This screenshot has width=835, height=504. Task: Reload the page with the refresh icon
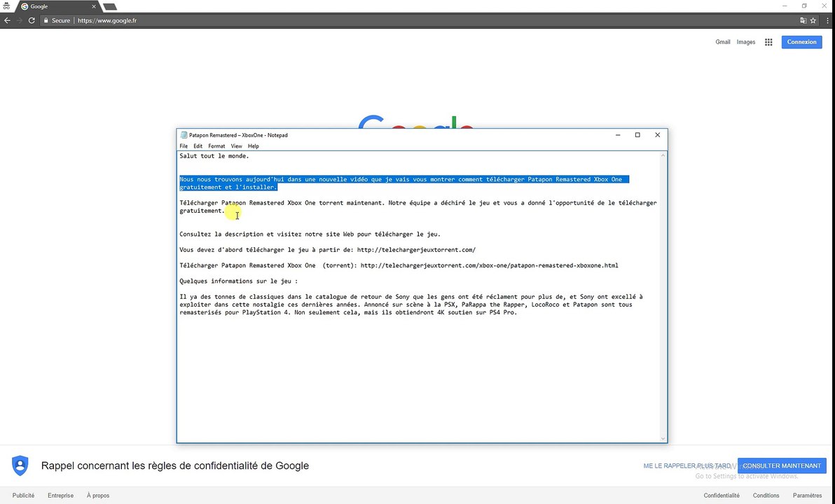coord(32,20)
